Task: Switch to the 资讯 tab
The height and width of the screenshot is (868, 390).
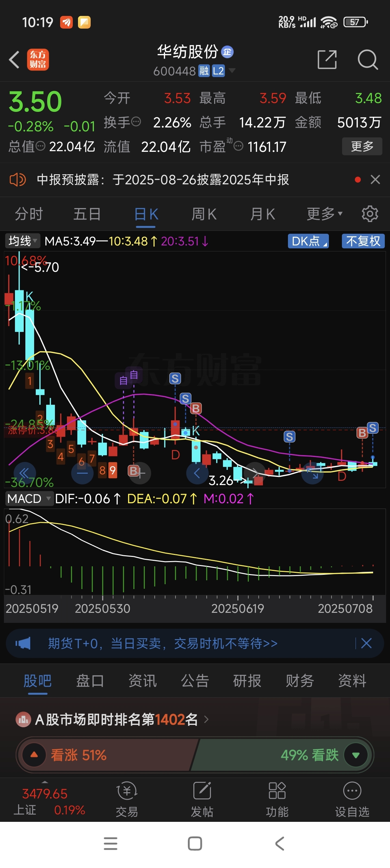Action: click(x=142, y=681)
